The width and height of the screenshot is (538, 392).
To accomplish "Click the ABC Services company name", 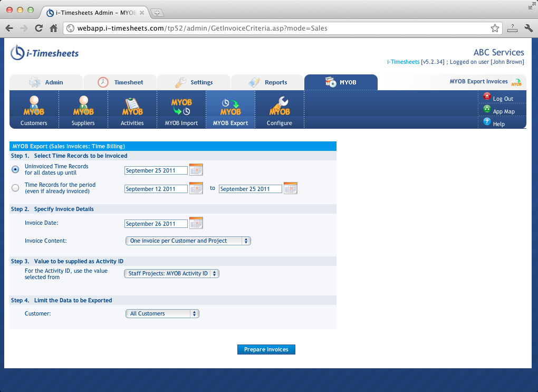I will [499, 53].
